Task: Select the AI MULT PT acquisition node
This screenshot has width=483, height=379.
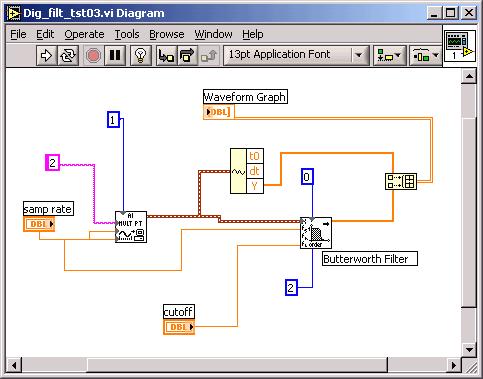Action: point(131,227)
